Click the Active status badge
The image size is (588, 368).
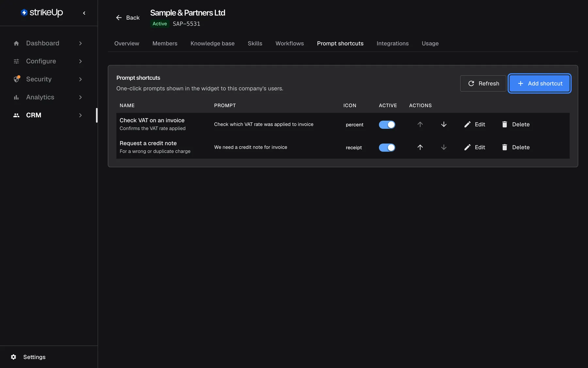(160, 24)
